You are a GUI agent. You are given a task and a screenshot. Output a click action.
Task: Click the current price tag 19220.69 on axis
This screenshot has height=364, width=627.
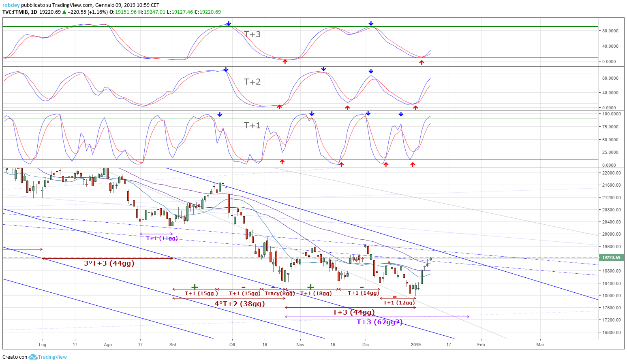click(611, 258)
